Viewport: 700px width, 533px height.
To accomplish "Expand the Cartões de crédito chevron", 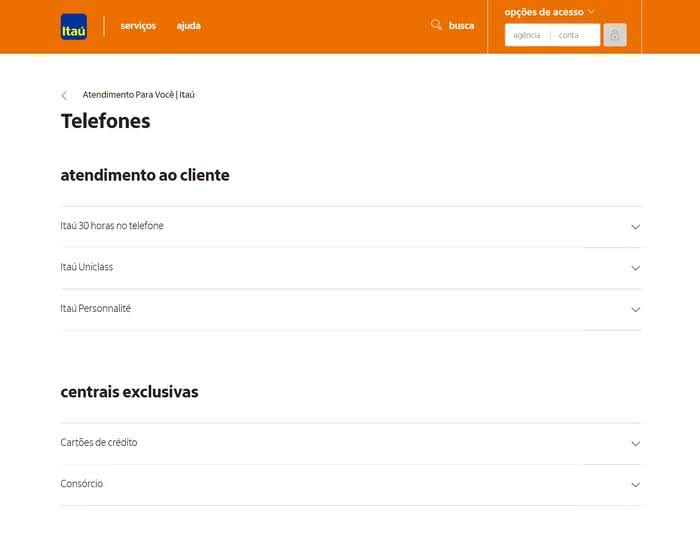I will [635, 443].
